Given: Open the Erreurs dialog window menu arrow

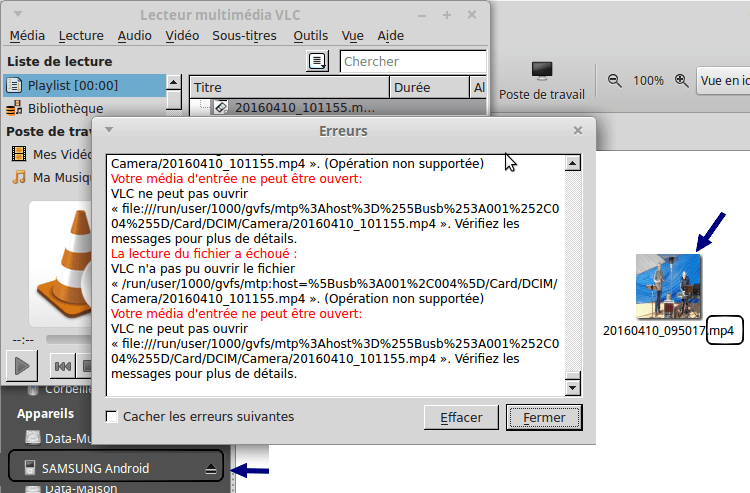Looking at the screenshot, I should (109, 130).
